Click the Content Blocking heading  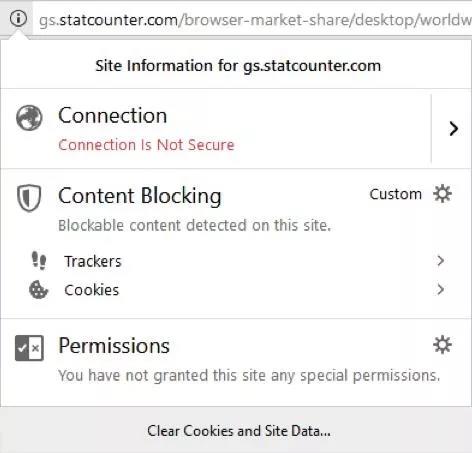click(x=140, y=196)
